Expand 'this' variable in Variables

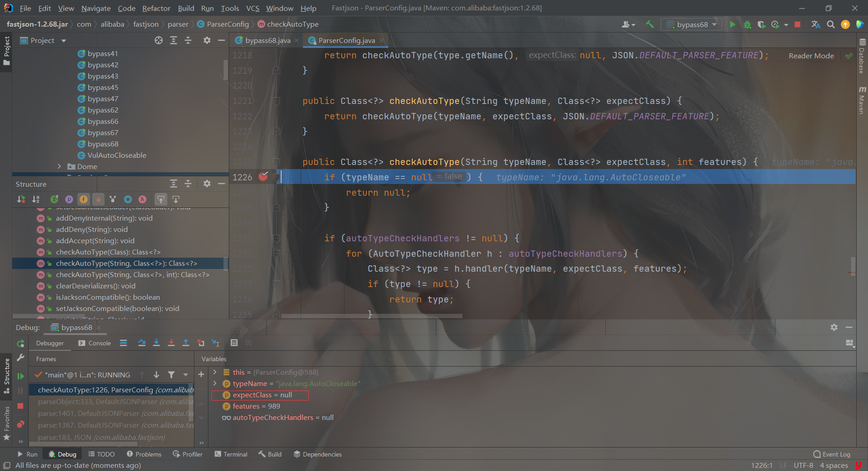[215, 372]
